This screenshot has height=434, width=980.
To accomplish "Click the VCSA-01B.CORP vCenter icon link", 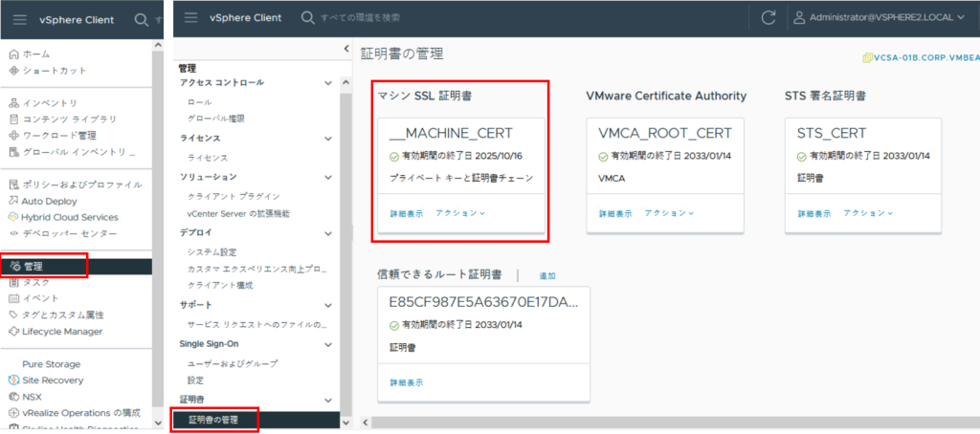I will coord(867,58).
